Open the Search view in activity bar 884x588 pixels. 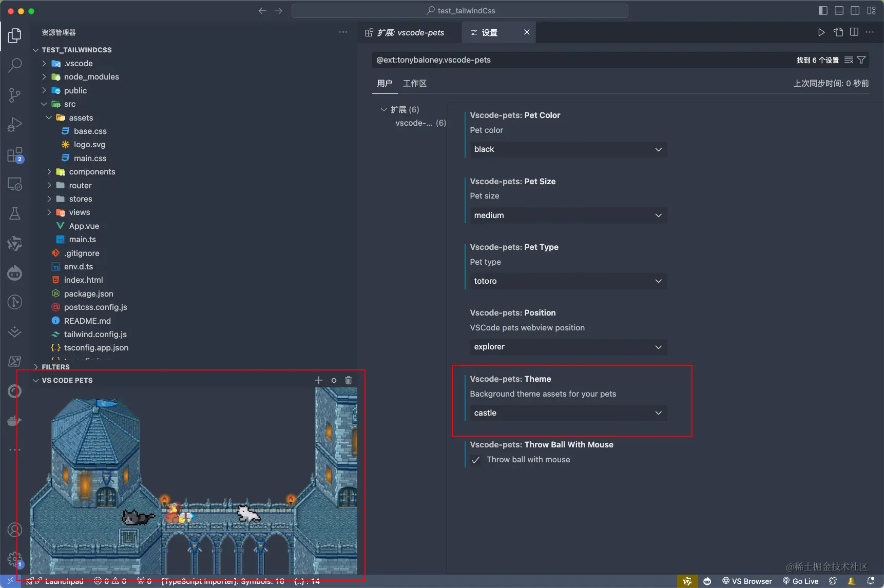[x=15, y=65]
